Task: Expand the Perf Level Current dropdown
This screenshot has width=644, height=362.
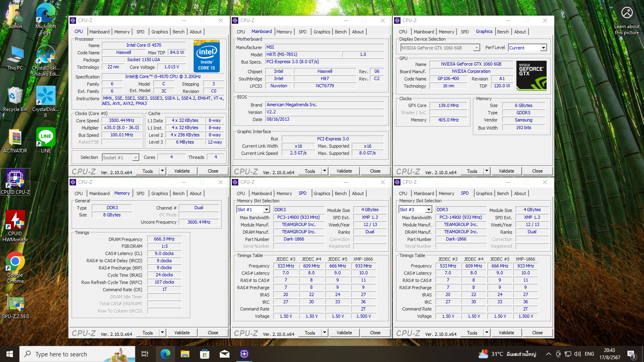Action: tap(543, 48)
